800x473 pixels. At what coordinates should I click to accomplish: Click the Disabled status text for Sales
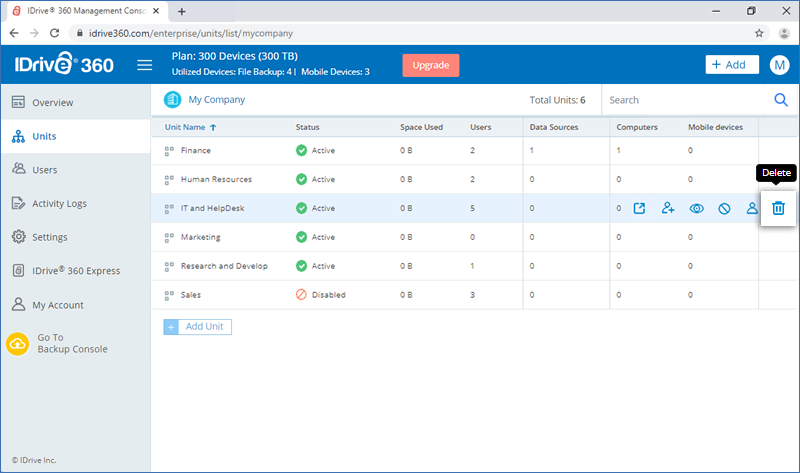tap(329, 295)
